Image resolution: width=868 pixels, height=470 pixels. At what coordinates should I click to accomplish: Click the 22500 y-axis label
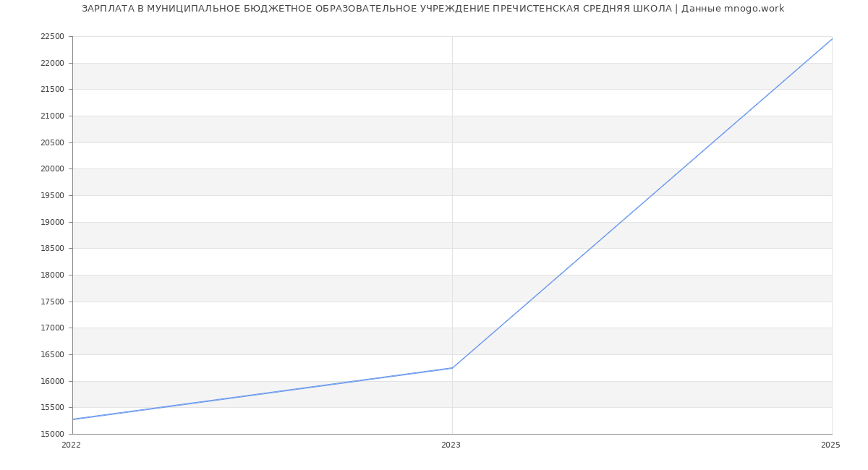click(52, 37)
